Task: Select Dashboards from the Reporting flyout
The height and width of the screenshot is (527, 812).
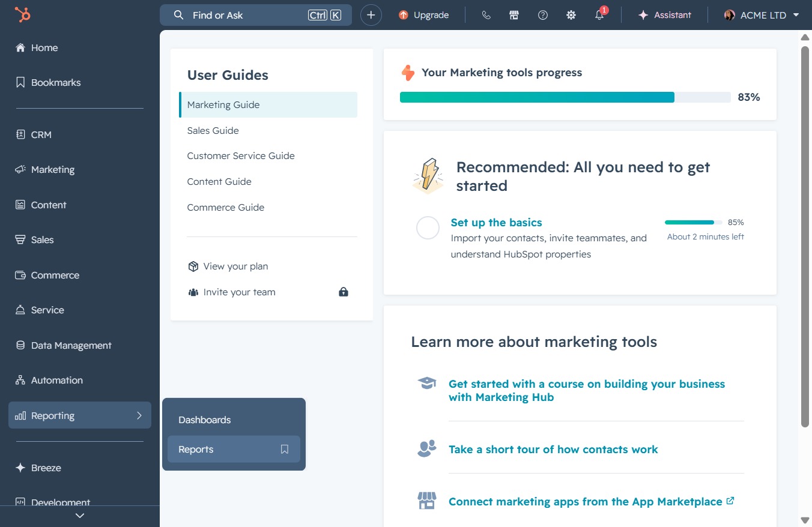Action: [234, 420]
